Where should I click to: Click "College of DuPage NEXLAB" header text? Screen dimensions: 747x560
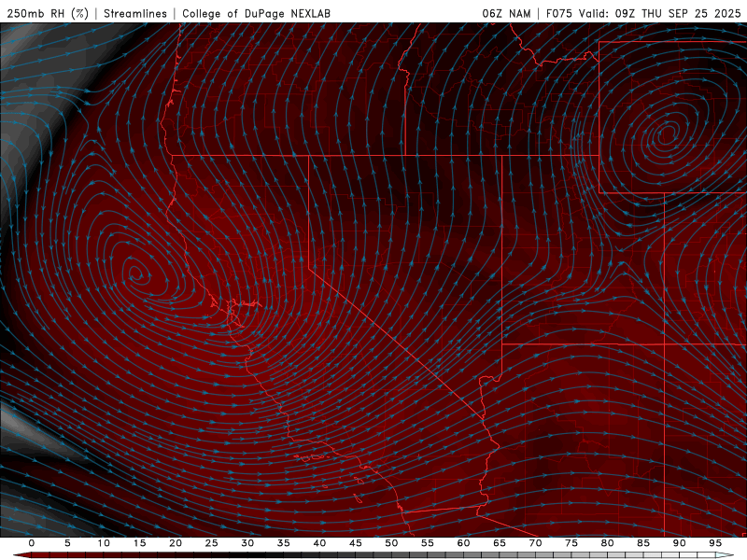click(256, 13)
